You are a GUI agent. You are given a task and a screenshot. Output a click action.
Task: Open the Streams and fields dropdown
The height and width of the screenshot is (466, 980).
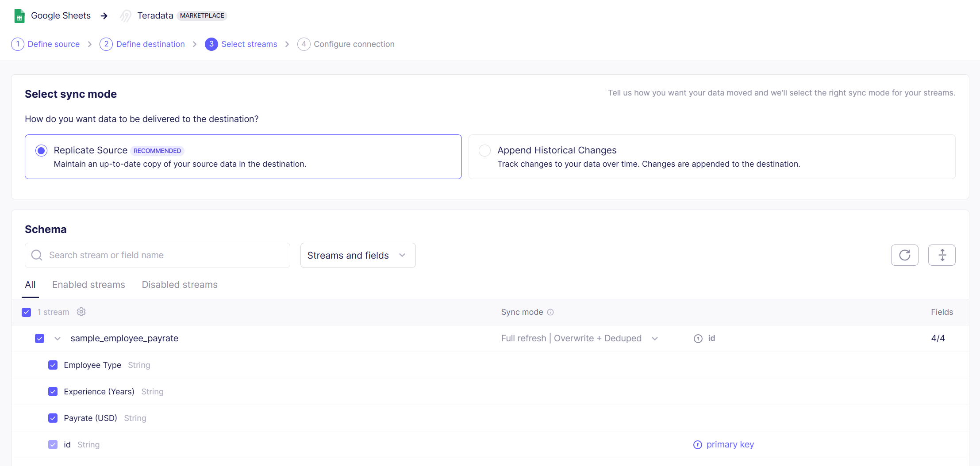coord(358,255)
